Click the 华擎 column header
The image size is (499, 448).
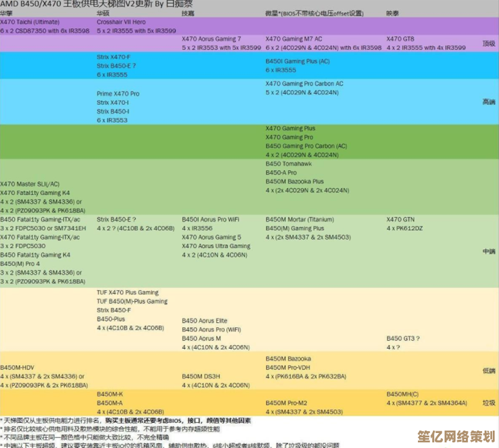click(6, 13)
